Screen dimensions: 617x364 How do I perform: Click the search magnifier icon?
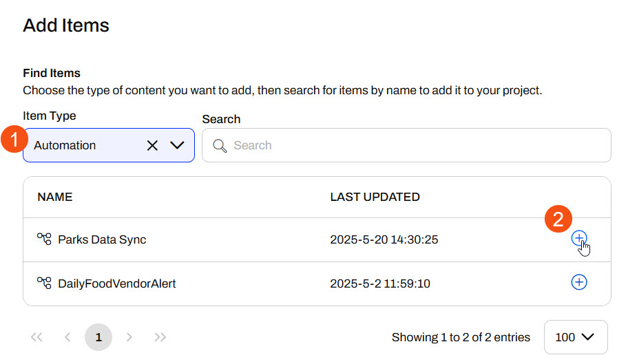pos(220,146)
